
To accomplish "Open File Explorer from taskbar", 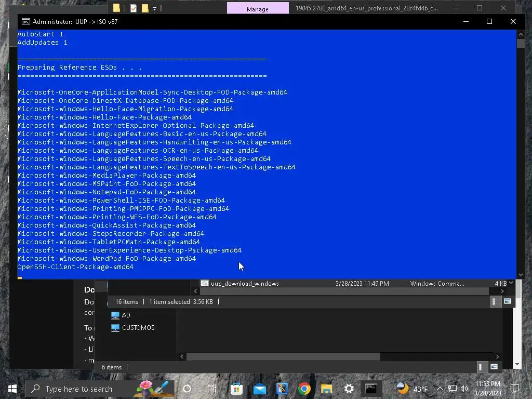I will [327, 389].
